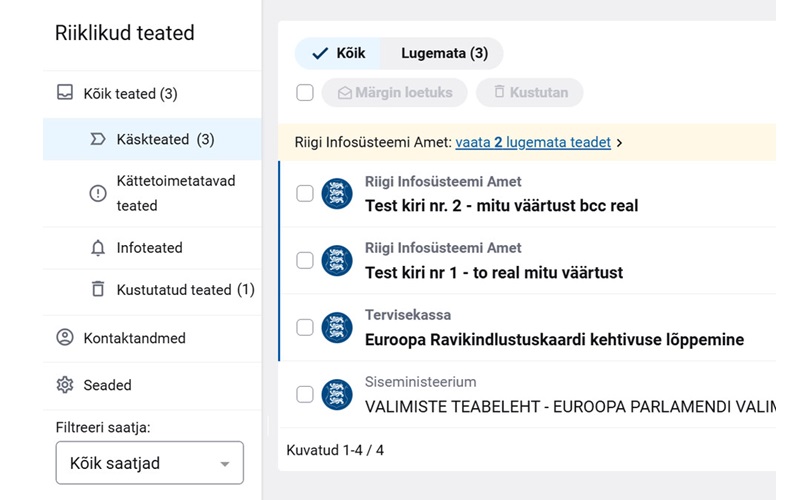809x500 pixels.
Task: Open the VALIMISTE TEABELEHT message
Action: pos(570,407)
